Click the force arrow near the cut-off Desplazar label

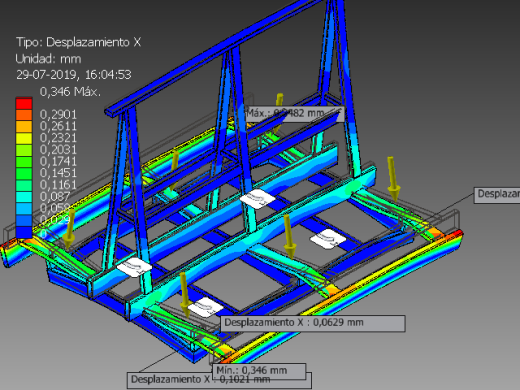click(x=393, y=179)
